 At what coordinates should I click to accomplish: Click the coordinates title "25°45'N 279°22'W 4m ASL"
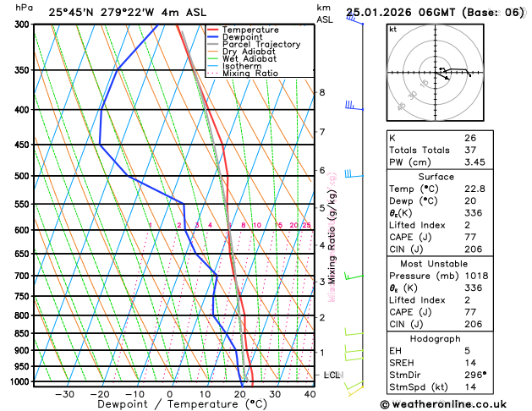coord(127,13)
